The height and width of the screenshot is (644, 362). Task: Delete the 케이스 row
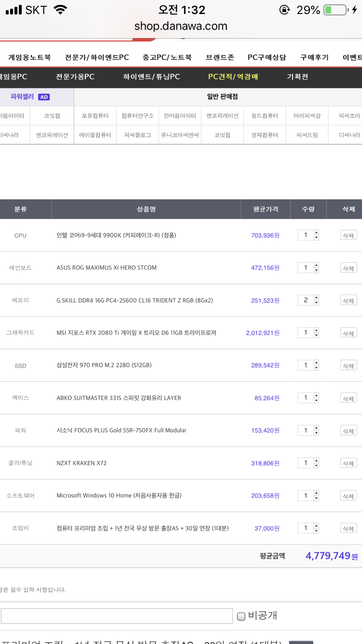click(348, 398)
